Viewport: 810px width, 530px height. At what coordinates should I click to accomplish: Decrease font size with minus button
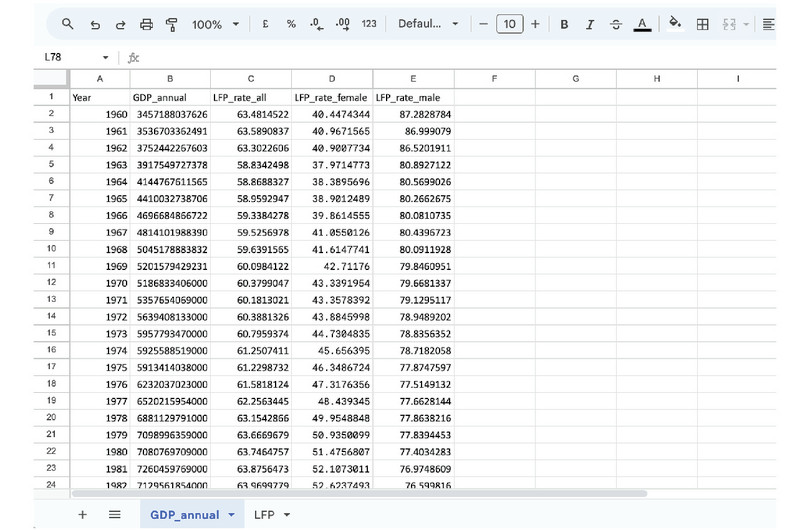(483, 24)
